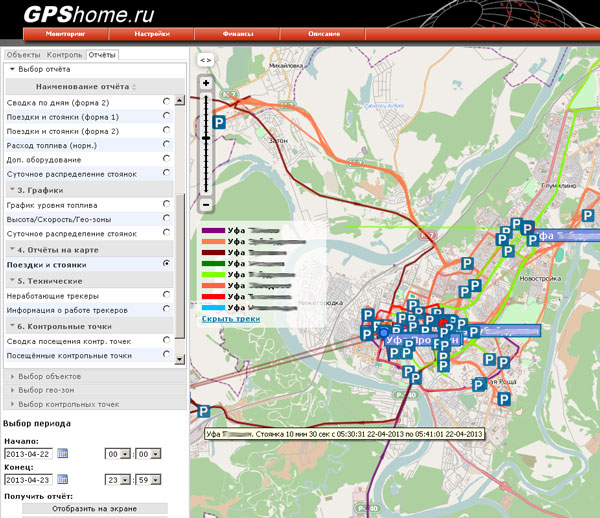600x518 pixels.
Task: Click the map zoom out minus button
Action: coord(206,205)
